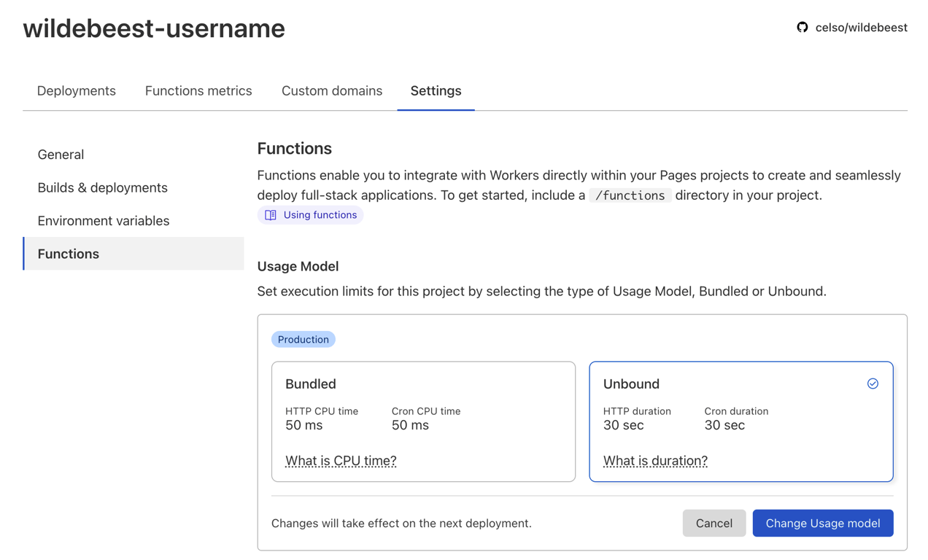Open the celso/wildebeest repository link
The width and height of the screenshot is (928, 560).
point(861,28)
